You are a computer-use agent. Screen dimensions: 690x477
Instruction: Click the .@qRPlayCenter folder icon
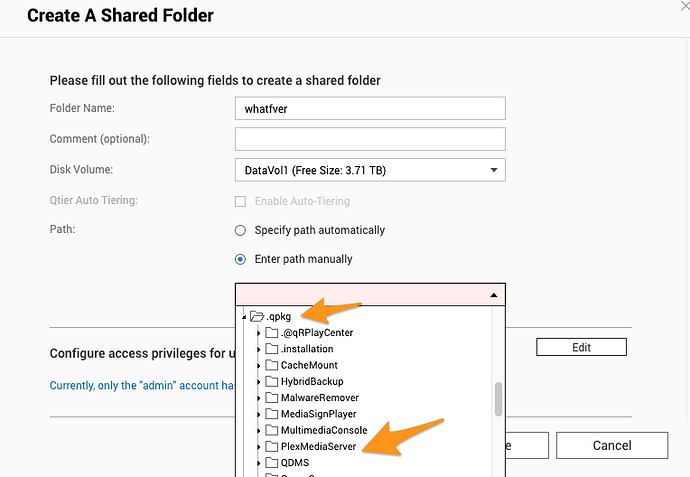coord(272,333)
